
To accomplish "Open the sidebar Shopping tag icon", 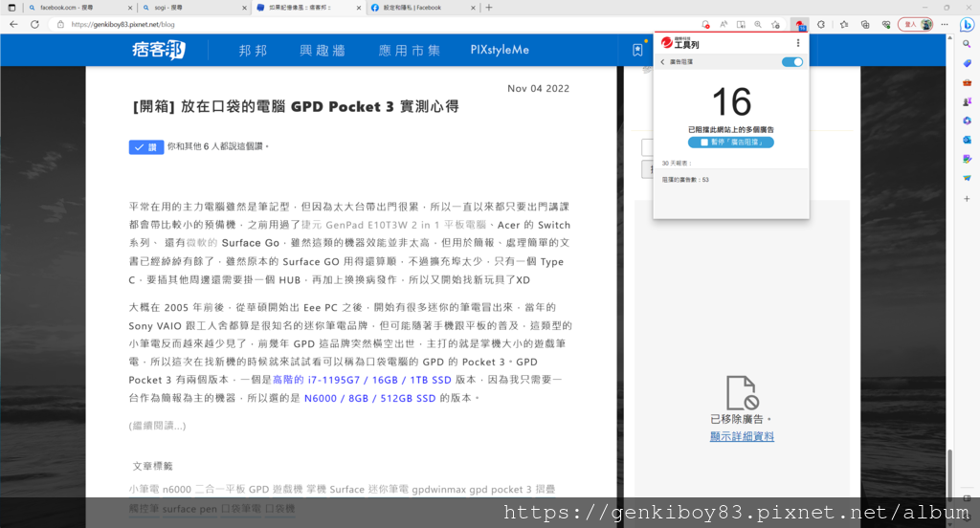I will point(967,63).
